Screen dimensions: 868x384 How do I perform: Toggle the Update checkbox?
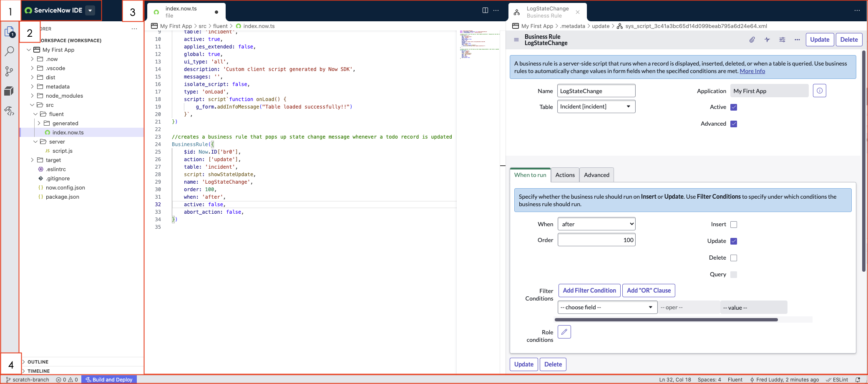coord(734,241)
